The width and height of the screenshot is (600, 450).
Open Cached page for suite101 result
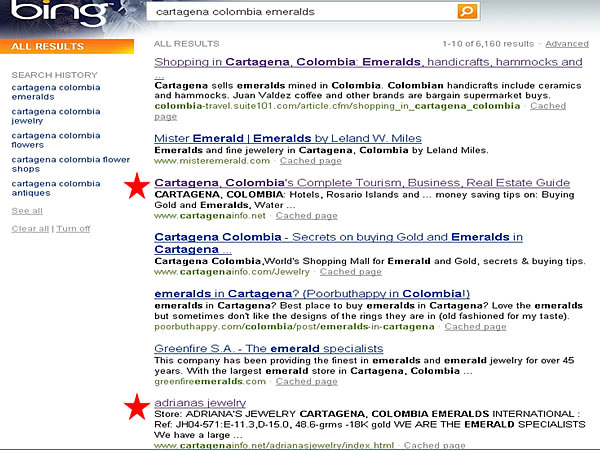coord(548,106)
